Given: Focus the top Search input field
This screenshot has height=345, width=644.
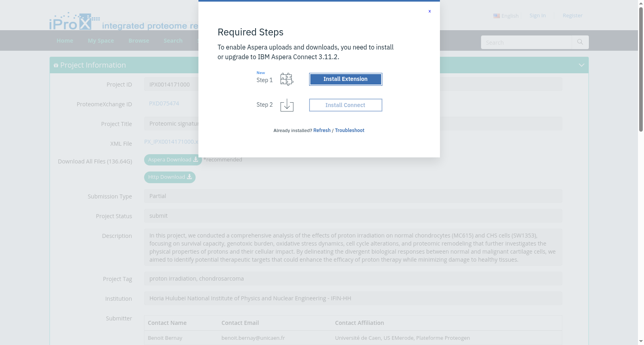Looking at the screenshot, I should (x=526, y=42).
